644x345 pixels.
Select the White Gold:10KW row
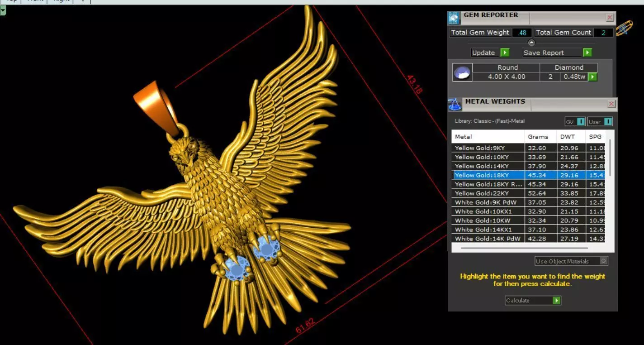click(528, 220)
